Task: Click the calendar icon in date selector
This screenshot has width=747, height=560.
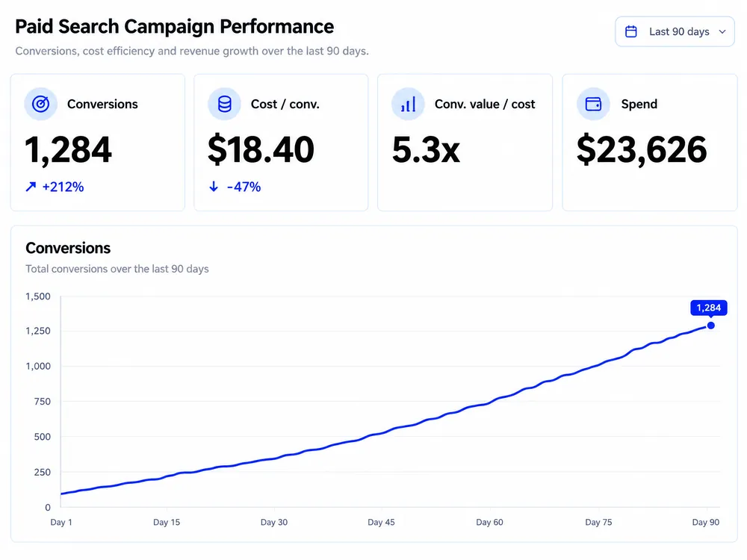Action: [x=630, y=31]
